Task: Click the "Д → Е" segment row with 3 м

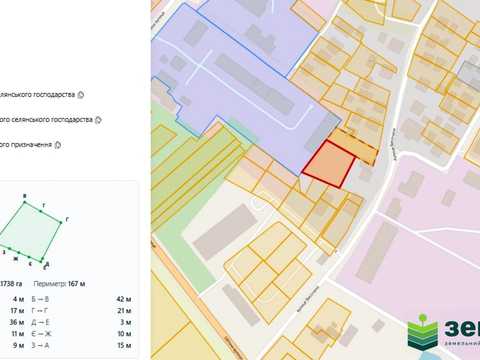Action: pyautogui.click(x=81, y=322)
